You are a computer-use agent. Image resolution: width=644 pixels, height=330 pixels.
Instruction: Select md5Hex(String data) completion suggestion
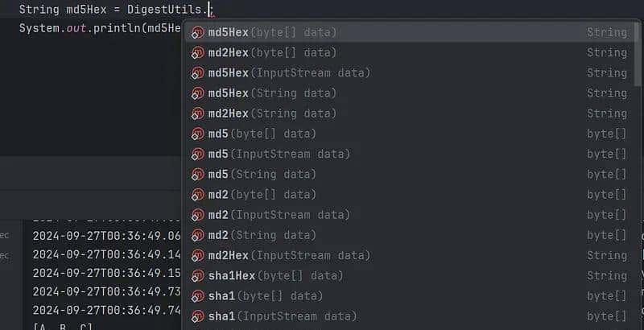(x=272, y=93)
